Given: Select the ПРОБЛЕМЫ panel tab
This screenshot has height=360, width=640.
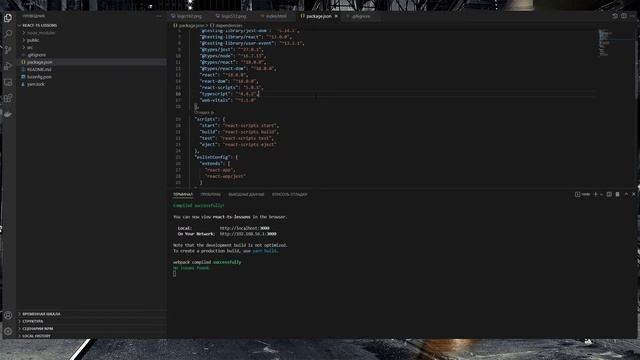Looking at the screenshot, I should (210, 194).
